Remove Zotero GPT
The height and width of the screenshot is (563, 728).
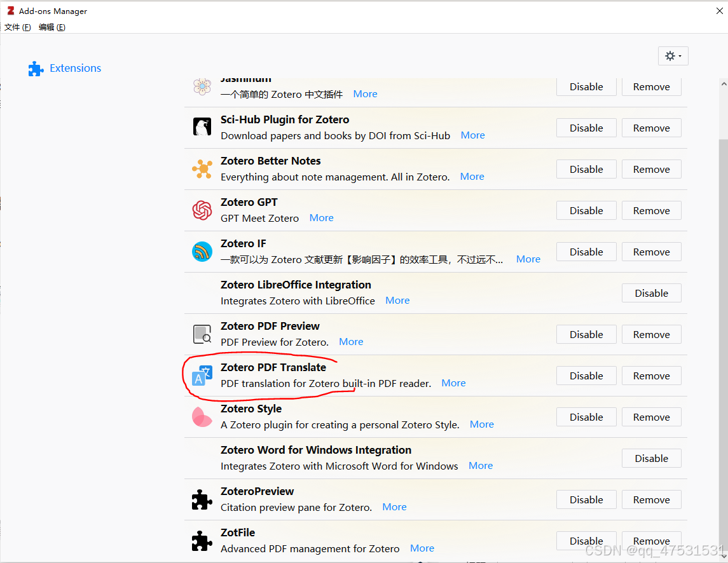pyautogui.click(x=652, y=211)
